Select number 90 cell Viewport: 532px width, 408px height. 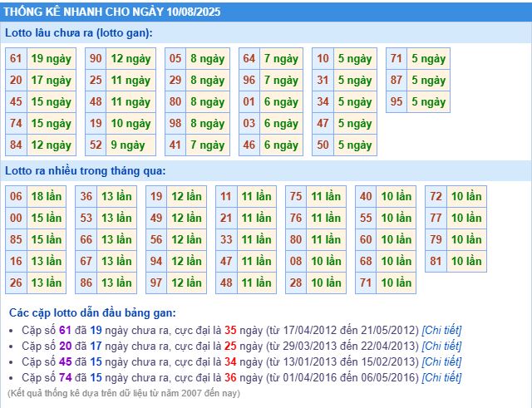click(96, 59)
